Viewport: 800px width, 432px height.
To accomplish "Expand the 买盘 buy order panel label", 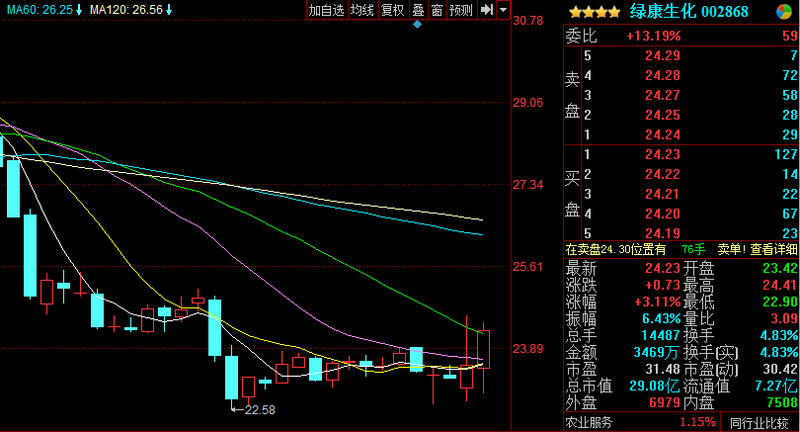I will point(572,194).
